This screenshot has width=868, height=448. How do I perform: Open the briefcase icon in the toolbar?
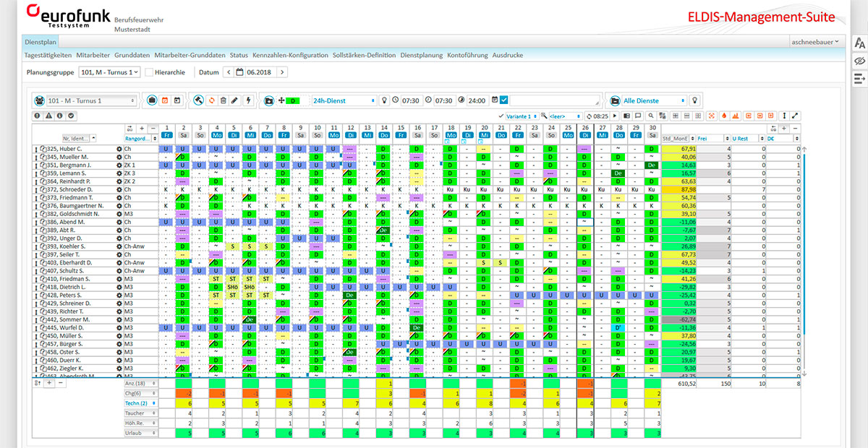click(152, 100)
